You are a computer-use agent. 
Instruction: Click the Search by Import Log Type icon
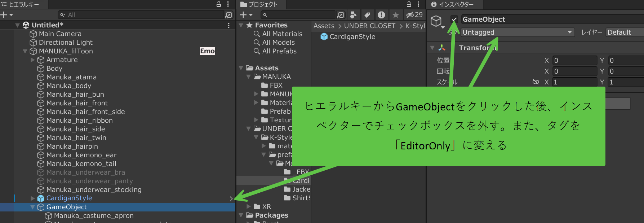click(381, 15)
